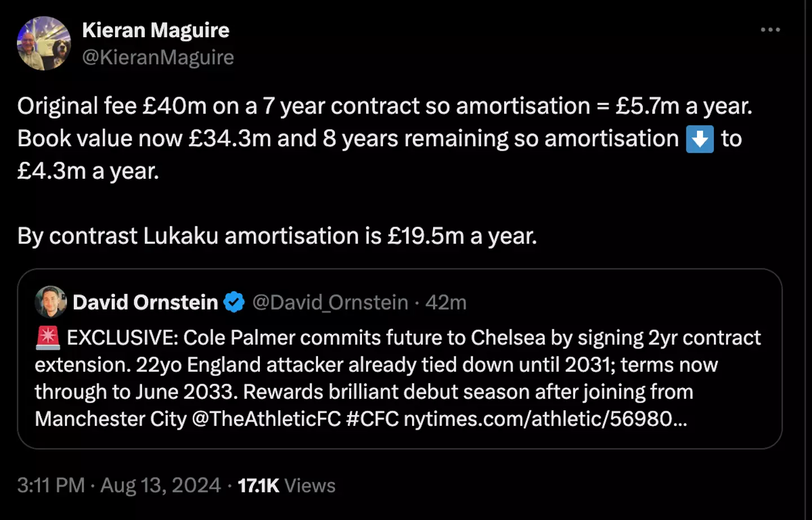Open the @KieranMaguire handle
Viewport: 812px width, 520px height.
[x=158, y=58]
